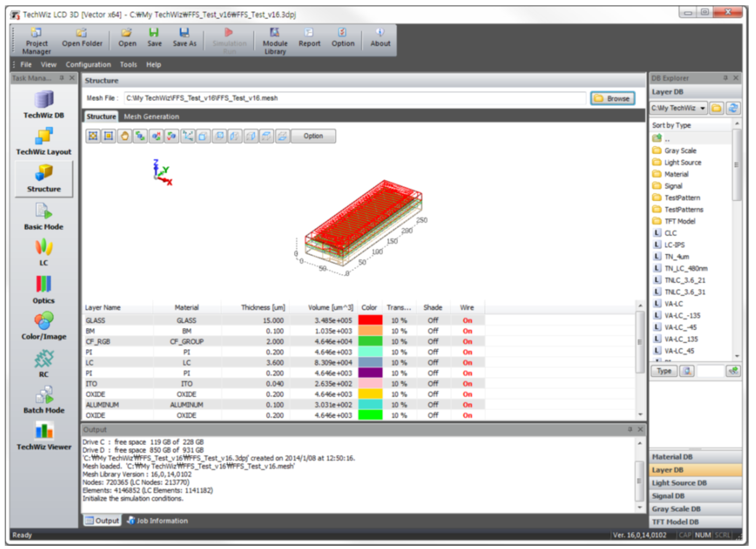Go up one folder via the '..' entry
756x549 pixels.
point(661,138)
